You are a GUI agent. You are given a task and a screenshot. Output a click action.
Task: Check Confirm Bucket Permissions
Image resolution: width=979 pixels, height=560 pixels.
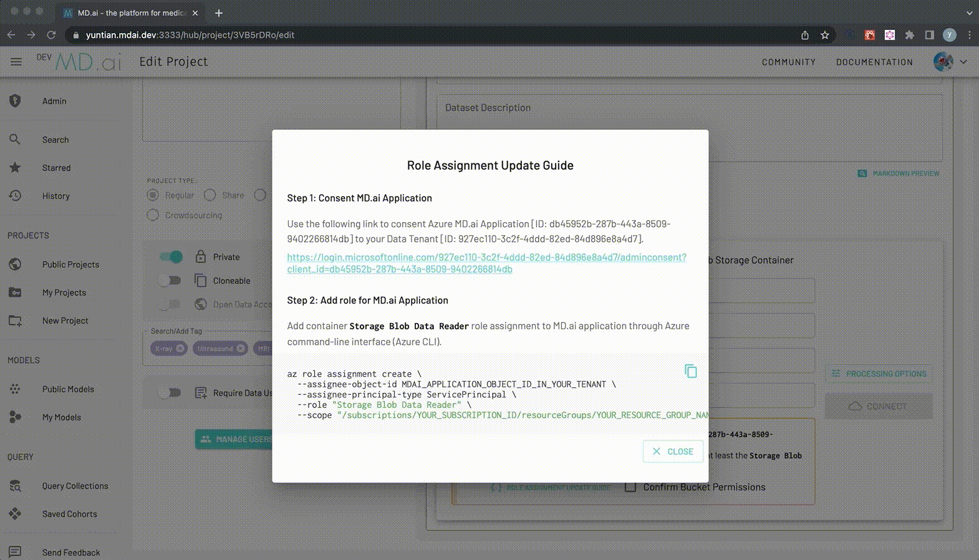pyautogui.click(x=630, y=487)
